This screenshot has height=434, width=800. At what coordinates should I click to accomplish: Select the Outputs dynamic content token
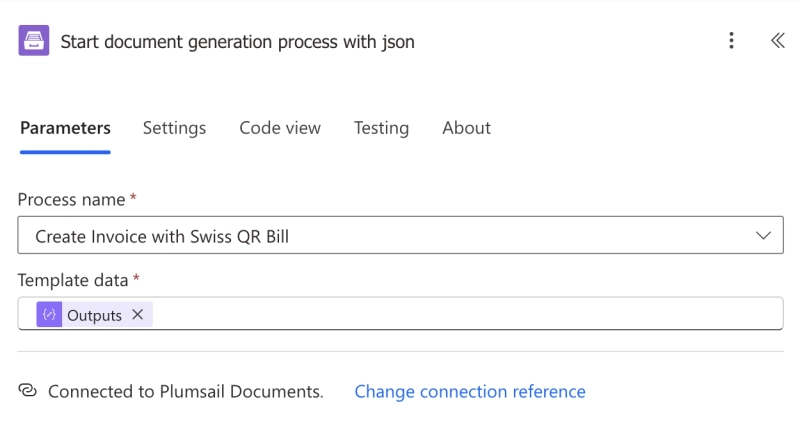pos(94,315)
